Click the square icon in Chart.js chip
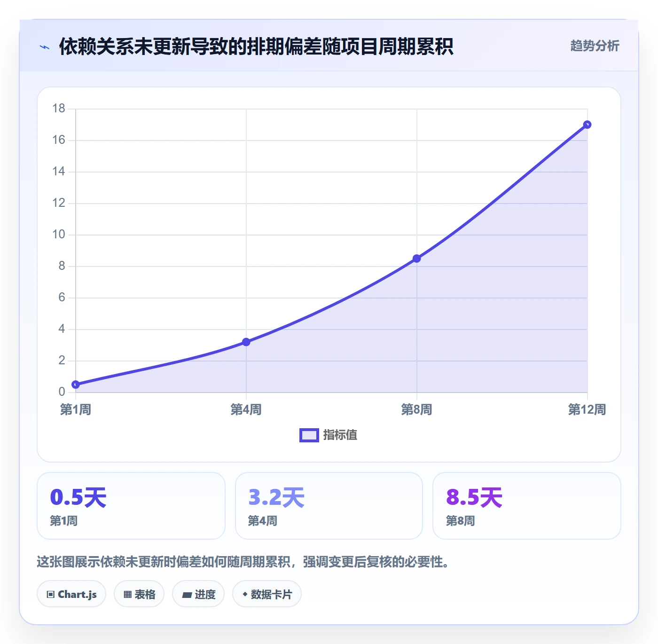Image resolution: width=658 pixels, height=644 pixels. pos(51,595)
